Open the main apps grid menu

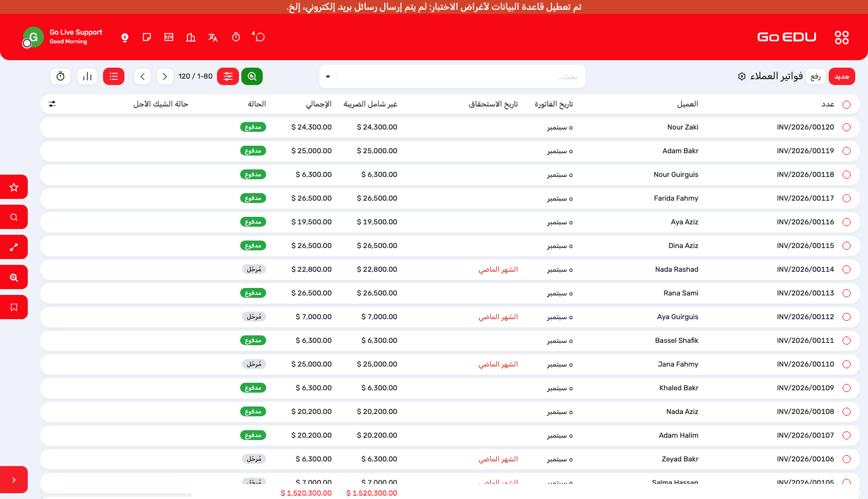pos(841,38)
